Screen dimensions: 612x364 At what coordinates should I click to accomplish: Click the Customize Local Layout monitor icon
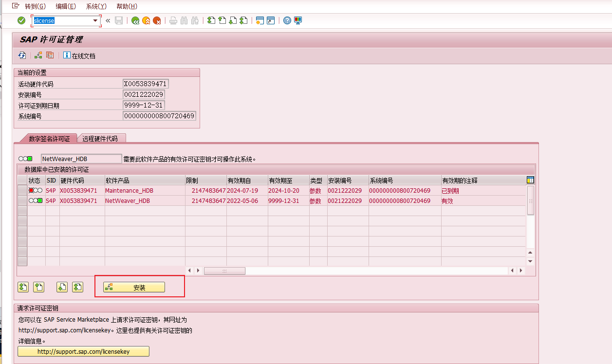(298, 20)
